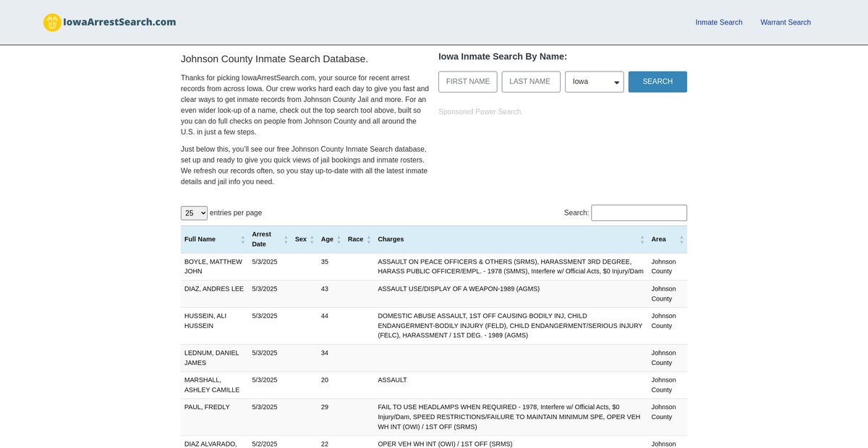Click the table Search filter box
868x448 pixels.
(x=639, y=213)
